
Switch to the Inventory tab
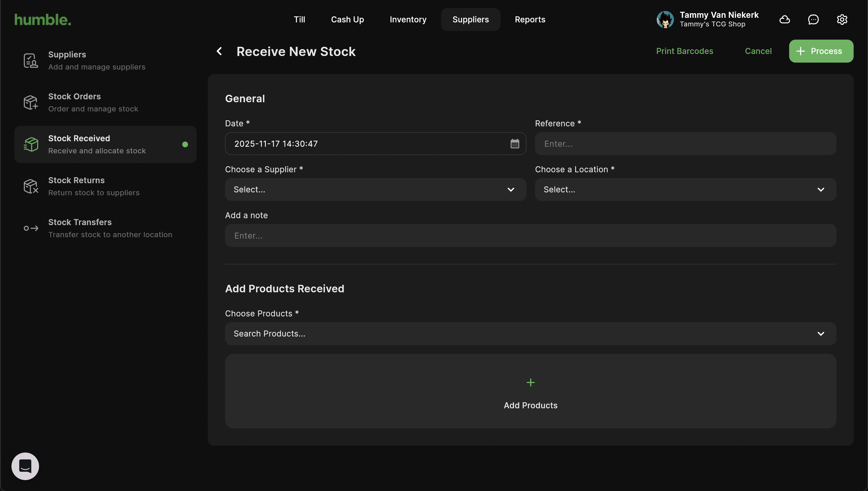[x=408, y=20]
